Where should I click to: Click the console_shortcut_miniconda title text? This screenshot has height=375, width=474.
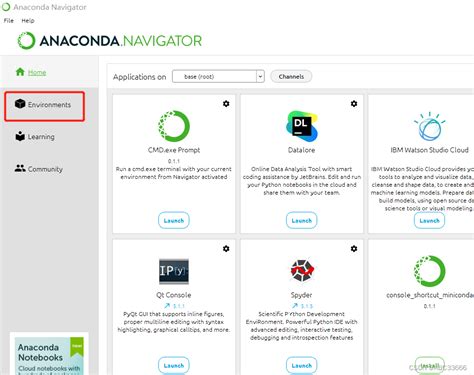pyautogui.click(x=430, y=295)
